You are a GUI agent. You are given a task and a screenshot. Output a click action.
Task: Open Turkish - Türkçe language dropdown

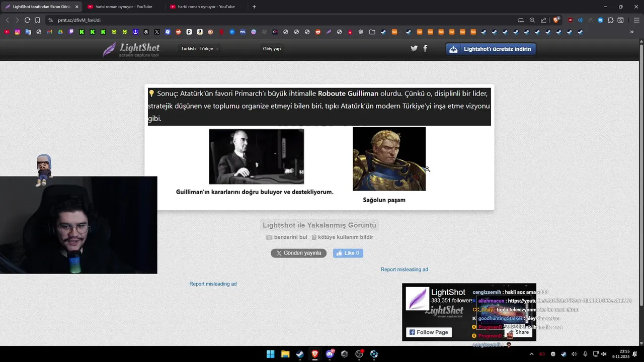point(200,49)
